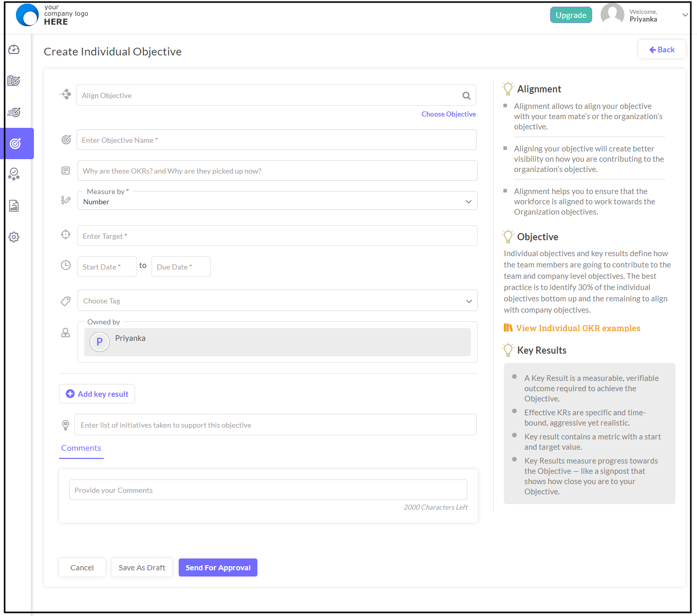Click the Upgrade button

[571, 15]
